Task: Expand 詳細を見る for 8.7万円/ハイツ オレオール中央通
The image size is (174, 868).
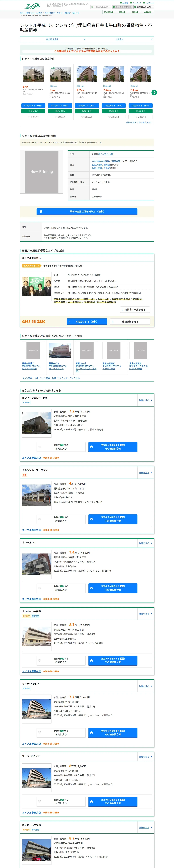Action: (145, 614)
